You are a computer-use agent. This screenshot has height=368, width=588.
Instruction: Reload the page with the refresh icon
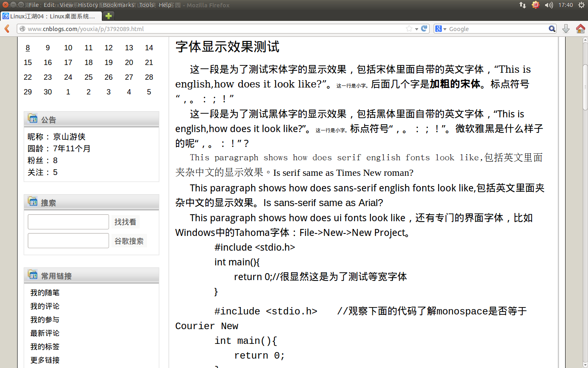[424, 29]
